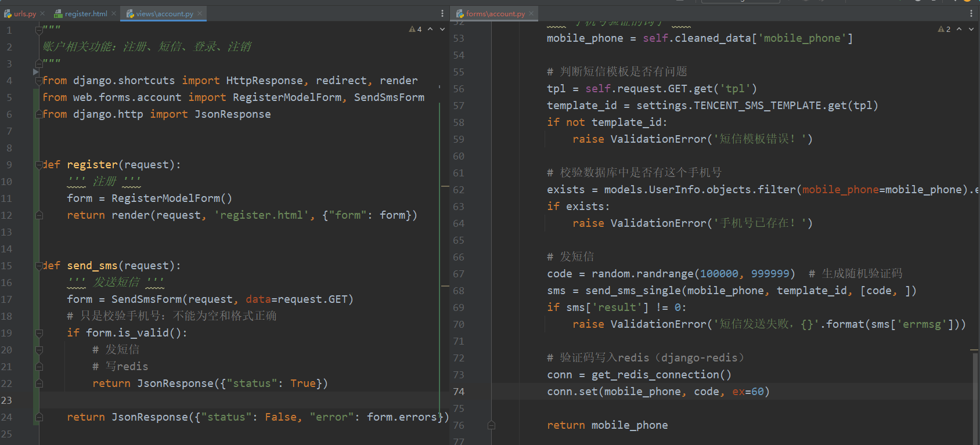The width and height of the screenshot is (980, 445).
Task: Collapse the module docstring at line 1
Action: pyautogui.click(x=39, y=30)
